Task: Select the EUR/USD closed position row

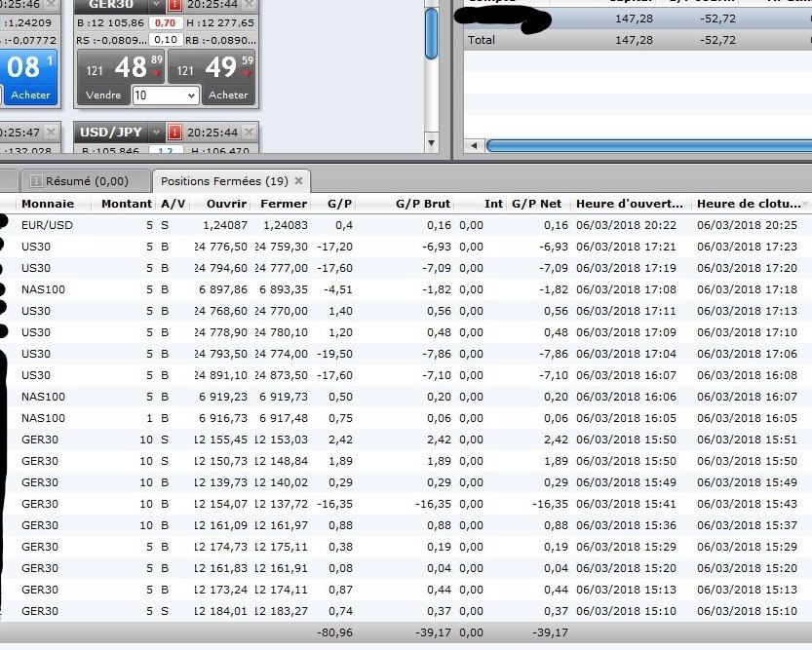Action: 406,225
